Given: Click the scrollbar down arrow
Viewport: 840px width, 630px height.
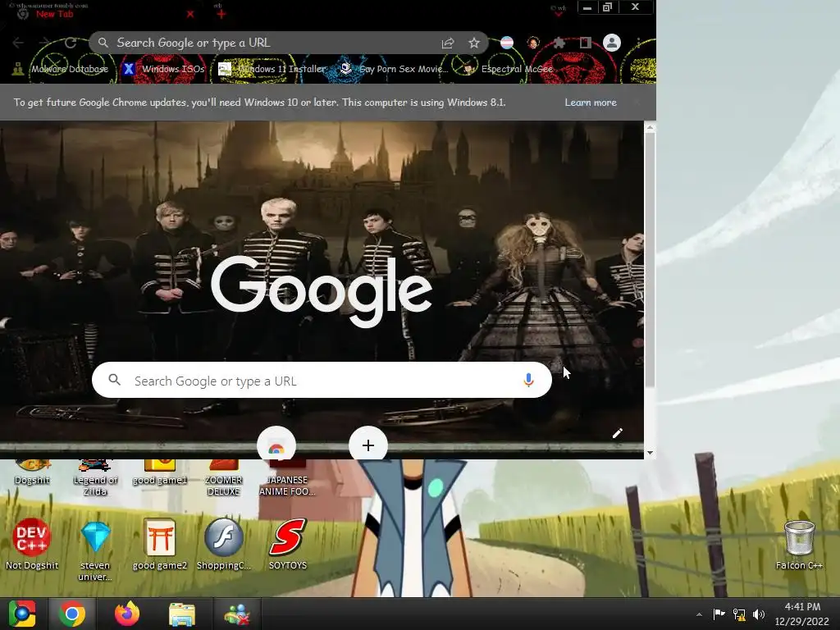Looking at the screenshot, I should pyautogui.click(x=650, y=453).
